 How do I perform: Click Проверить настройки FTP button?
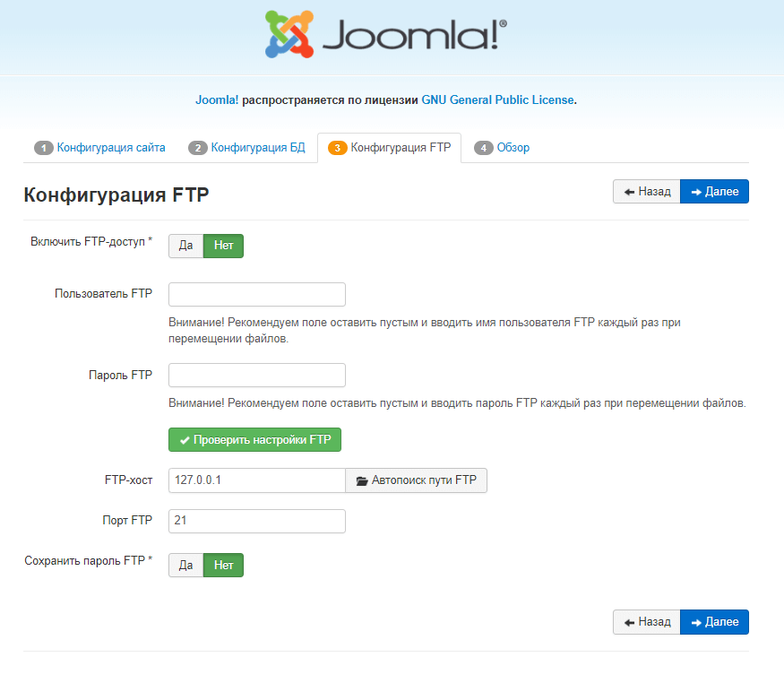pyautogui.click(x=255, y=440)
